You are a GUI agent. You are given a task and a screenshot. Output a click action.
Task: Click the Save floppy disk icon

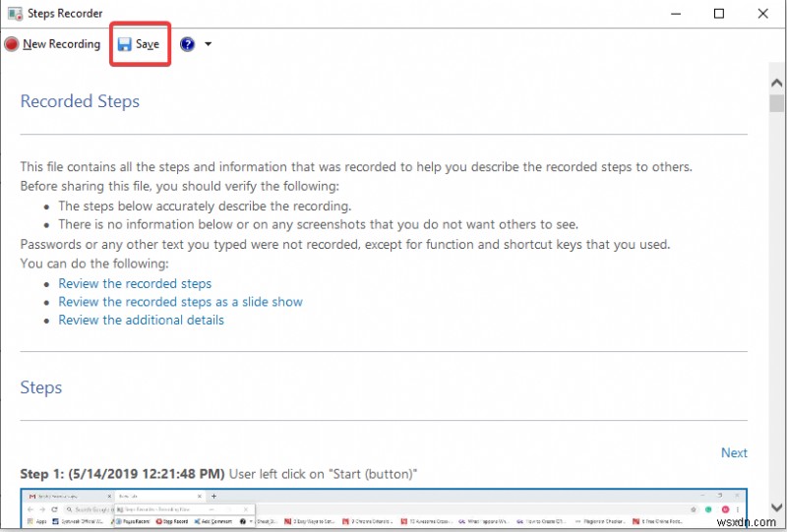(125, 44)
